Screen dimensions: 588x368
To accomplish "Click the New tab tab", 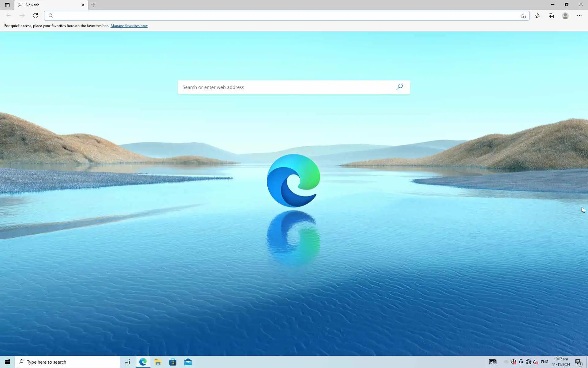I will pos(46,5).
